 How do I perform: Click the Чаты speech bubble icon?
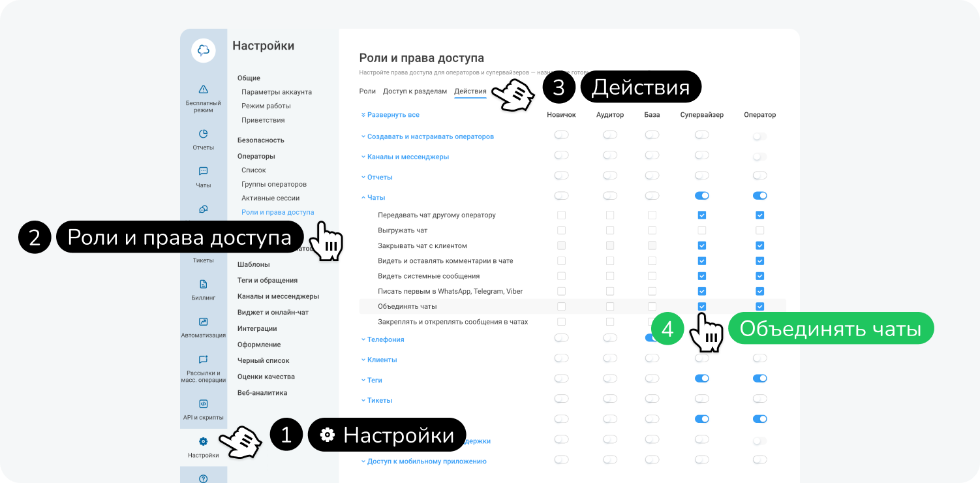(x=203, y=172)
